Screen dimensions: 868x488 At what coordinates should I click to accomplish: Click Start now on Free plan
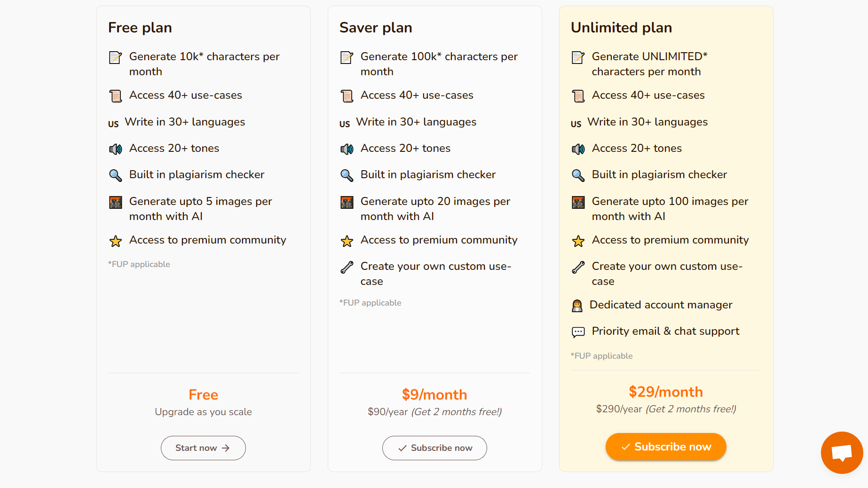tap(203, 448)
